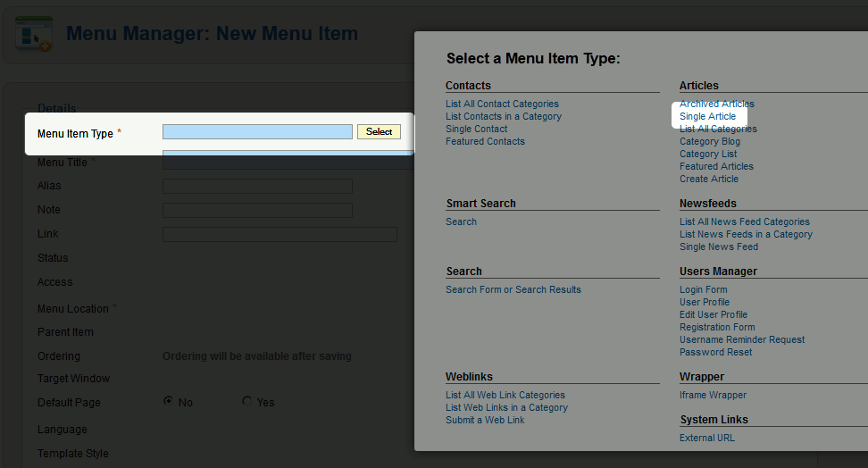Click the Users Manager group heading
Screen dimensions: 868x468
718,272
